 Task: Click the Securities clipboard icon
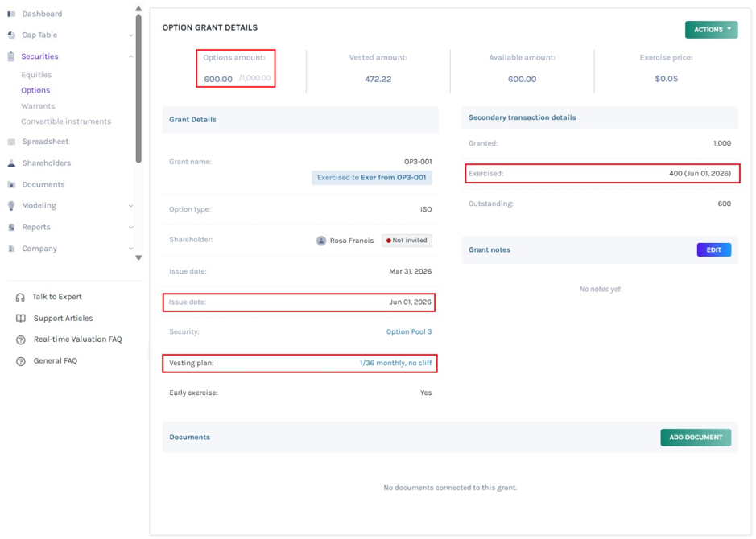[x=11, y=56]
